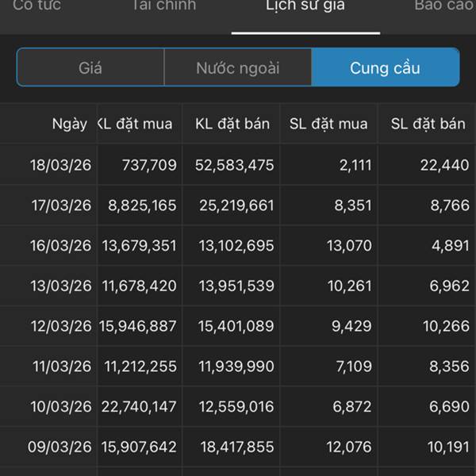Tap SL đặt mua value 6,872
The image size is (476, 476).
pyautogui.click(x=348, y=407)
